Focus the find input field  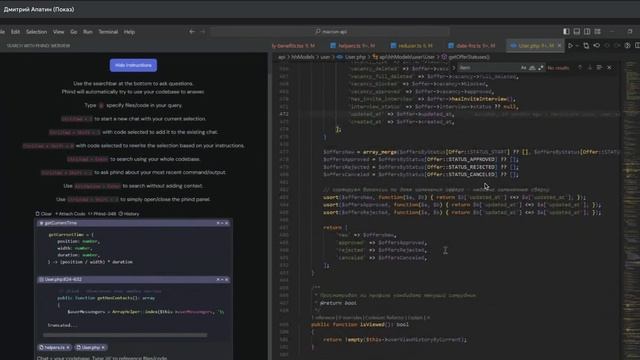488,68
